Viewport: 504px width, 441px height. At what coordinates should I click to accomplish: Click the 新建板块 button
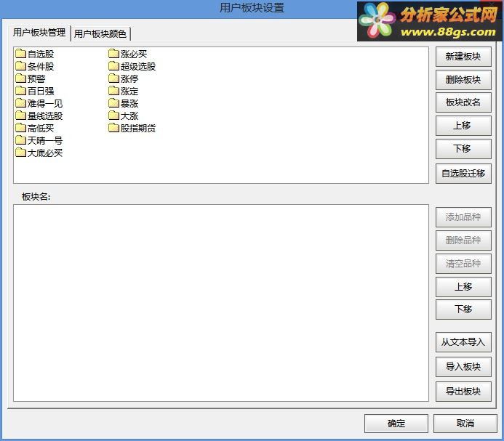[x=463, y=57]
